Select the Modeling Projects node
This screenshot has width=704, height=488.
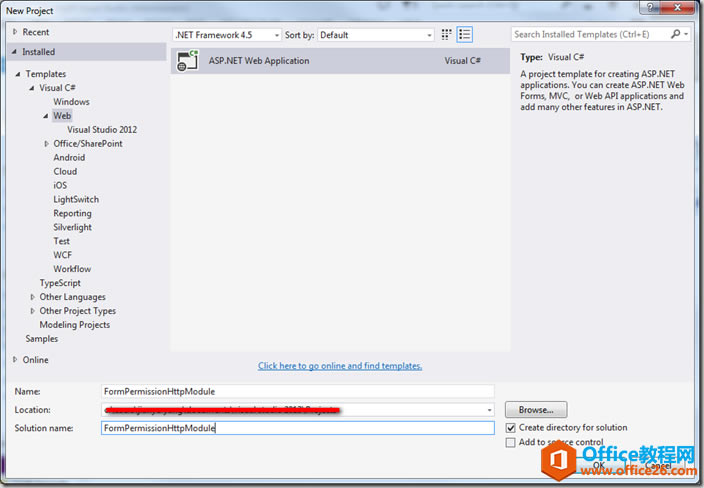pyautogui.click(x=75, y=325)
